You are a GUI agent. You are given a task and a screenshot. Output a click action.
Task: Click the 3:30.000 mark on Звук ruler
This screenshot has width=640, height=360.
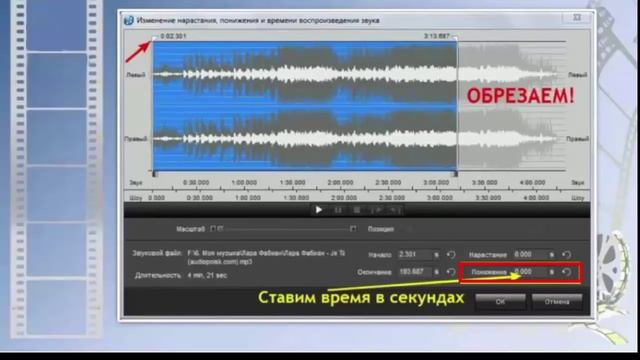484,183
